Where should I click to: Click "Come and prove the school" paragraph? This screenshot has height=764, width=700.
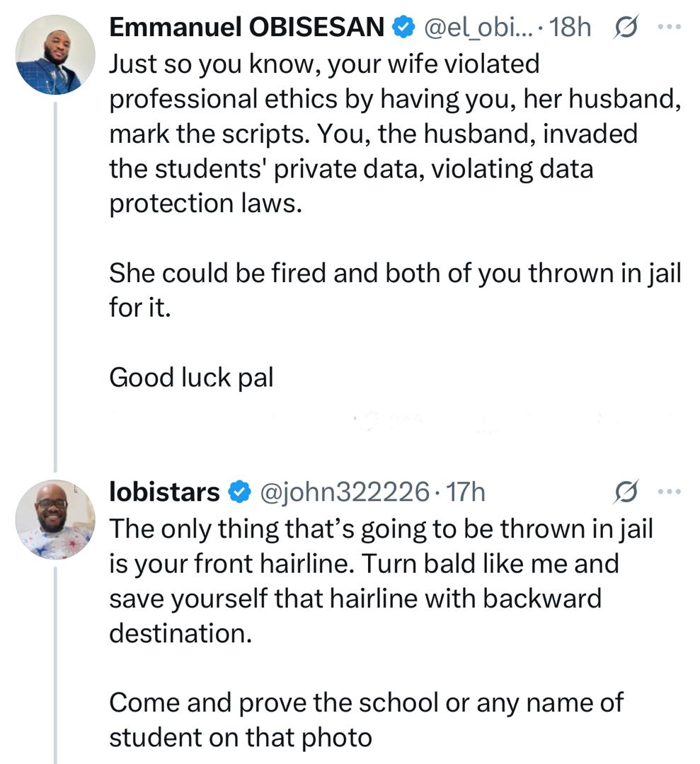point(365,720)
